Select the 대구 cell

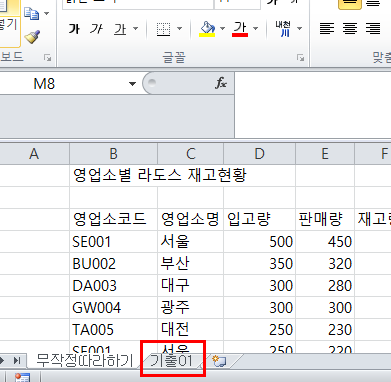click(190, 285)
